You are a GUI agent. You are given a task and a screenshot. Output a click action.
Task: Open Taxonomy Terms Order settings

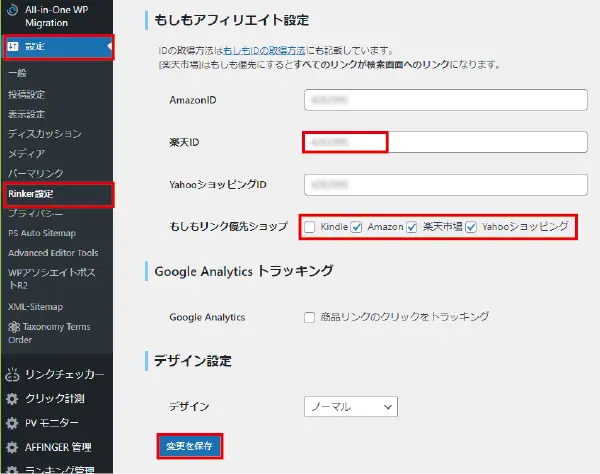click(x=49, y=333)
